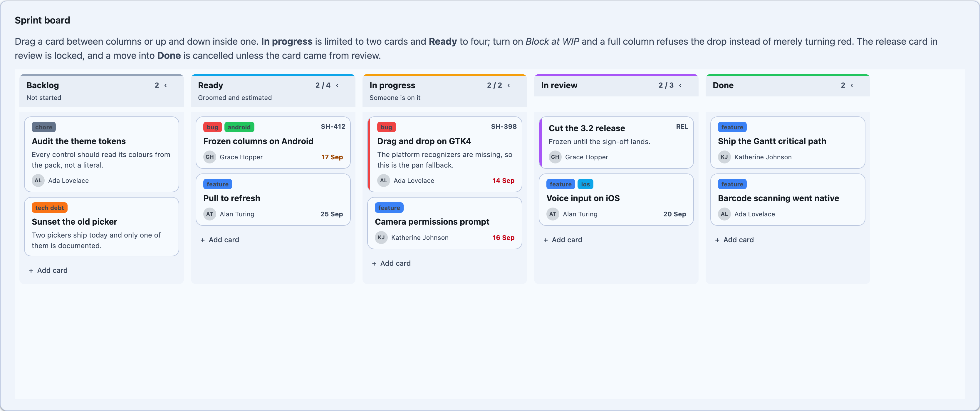
Task: Click the REL label on the release card
Action: click(682, 127)
